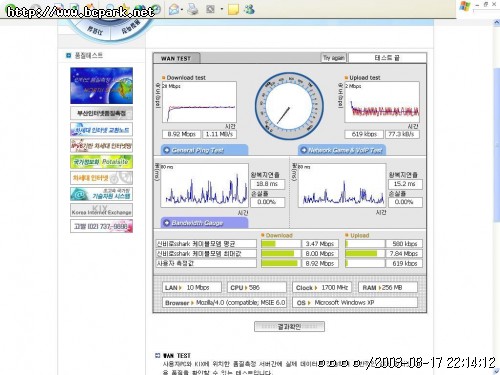Click the 1.11 MB/s download result box
This screenshot has width=500, height=375.
pyautogui.click(x=219, y=134)
